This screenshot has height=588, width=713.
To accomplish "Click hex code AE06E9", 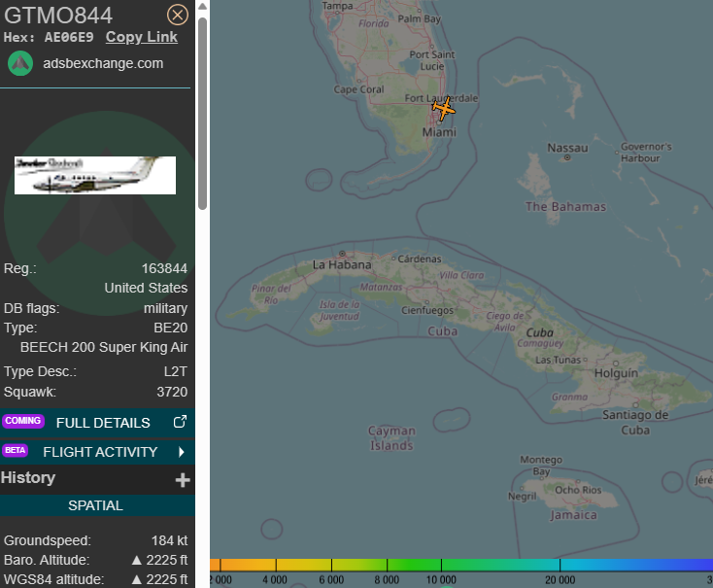I will [x=69, y=37].
